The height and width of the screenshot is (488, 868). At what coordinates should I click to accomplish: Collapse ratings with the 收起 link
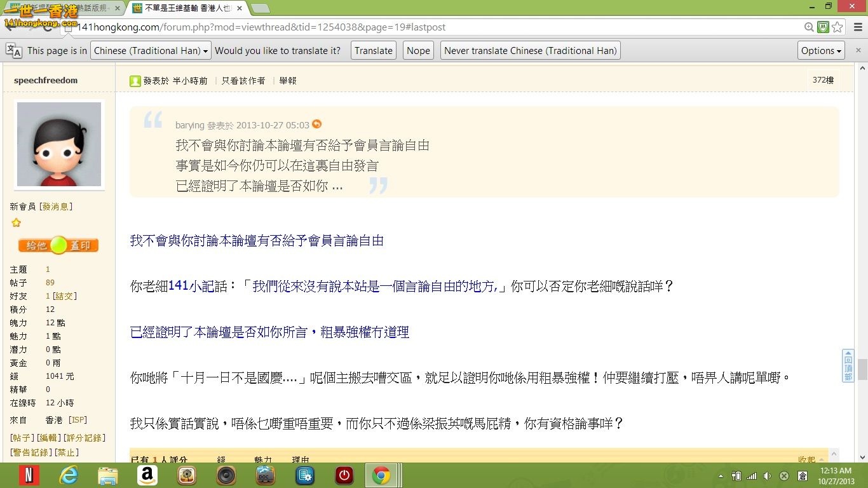(807, 459)
